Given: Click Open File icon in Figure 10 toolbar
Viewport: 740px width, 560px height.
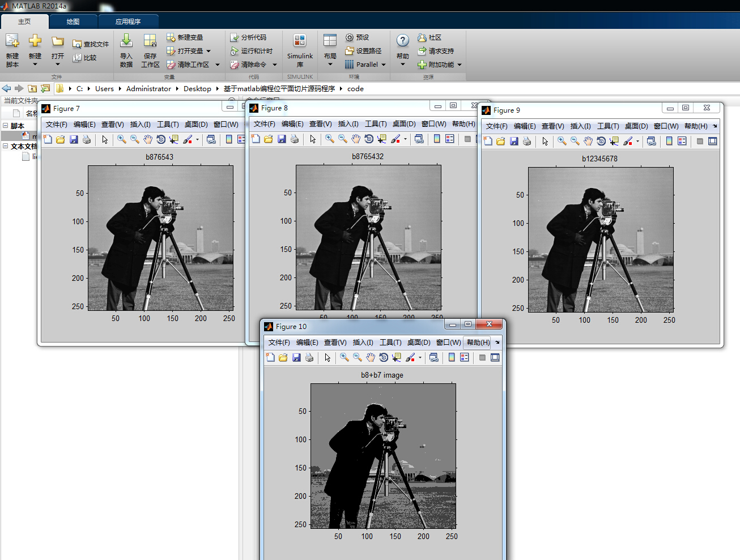Looking at the screenshot, I should pyautogui.click(x=283, y=357).
